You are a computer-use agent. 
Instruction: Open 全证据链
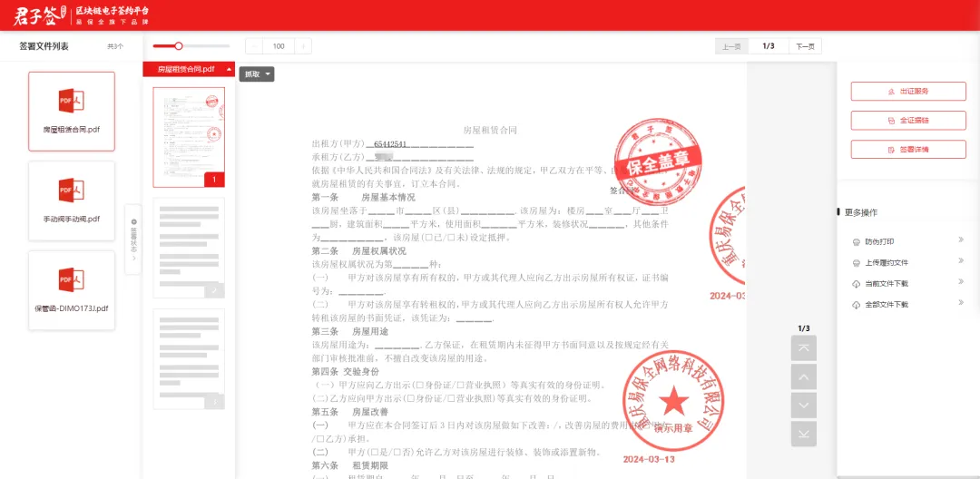pyautogui.click(x=908, y=121)
